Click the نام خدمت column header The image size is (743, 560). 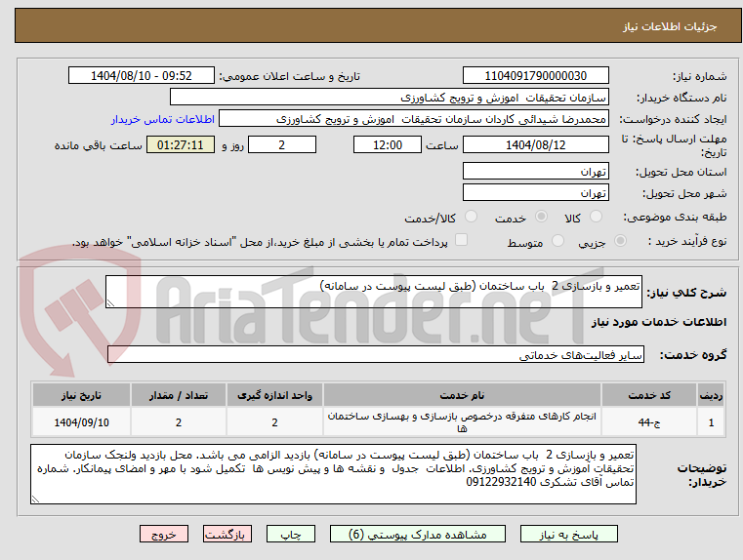pos(462,395)
